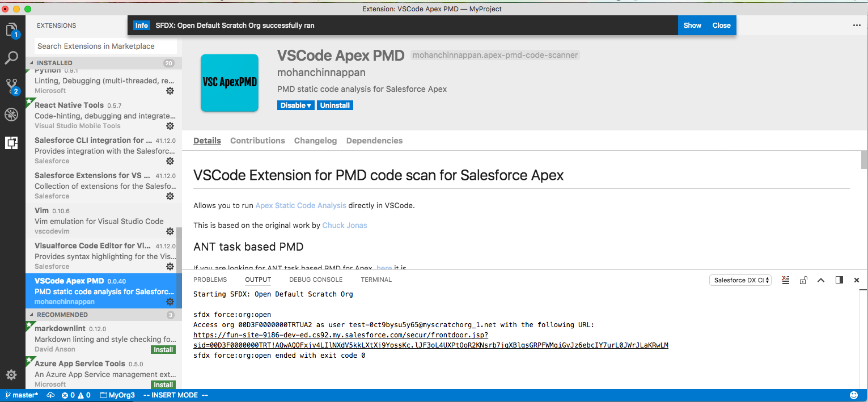Viewport: 868px width, 402px height.
Task: Open the Search view in activity bar
Action: click(x=12, y=58)
